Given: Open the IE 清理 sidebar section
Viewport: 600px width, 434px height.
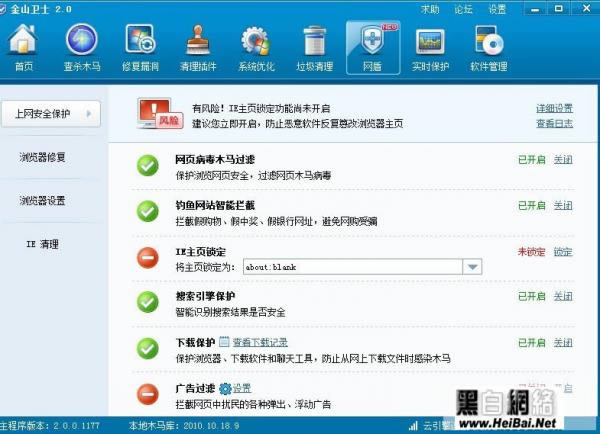Looking at the screenshot, I should pyautogui.click(x=42, y=244).
